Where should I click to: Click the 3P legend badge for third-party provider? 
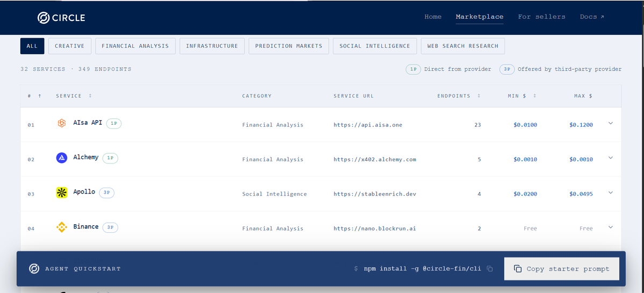(507, 69)
